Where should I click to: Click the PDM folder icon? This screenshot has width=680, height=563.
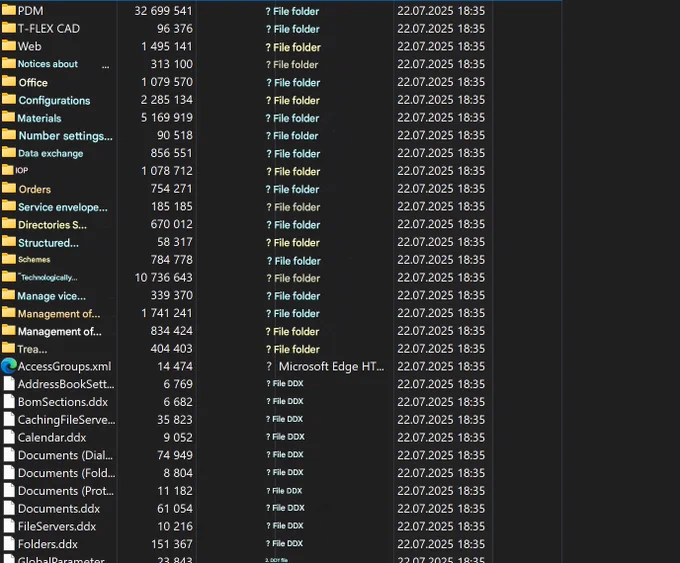pos(9,10)
